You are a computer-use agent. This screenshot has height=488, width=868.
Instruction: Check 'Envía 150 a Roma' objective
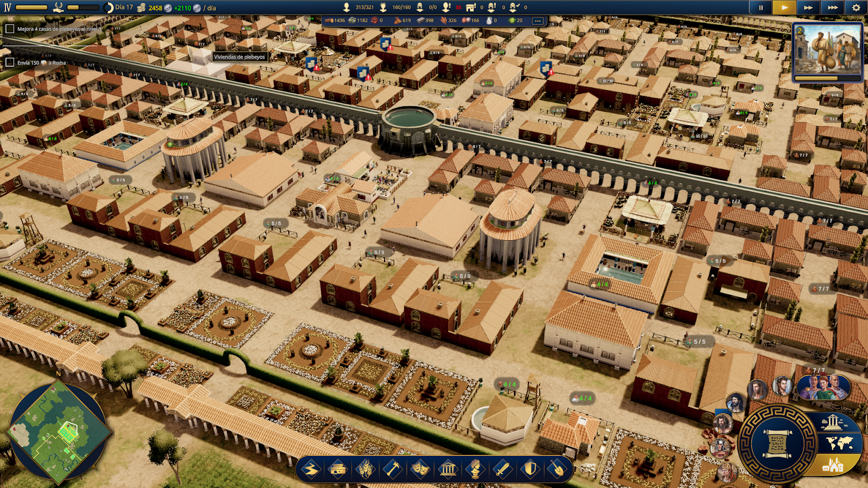click(10, 62)
